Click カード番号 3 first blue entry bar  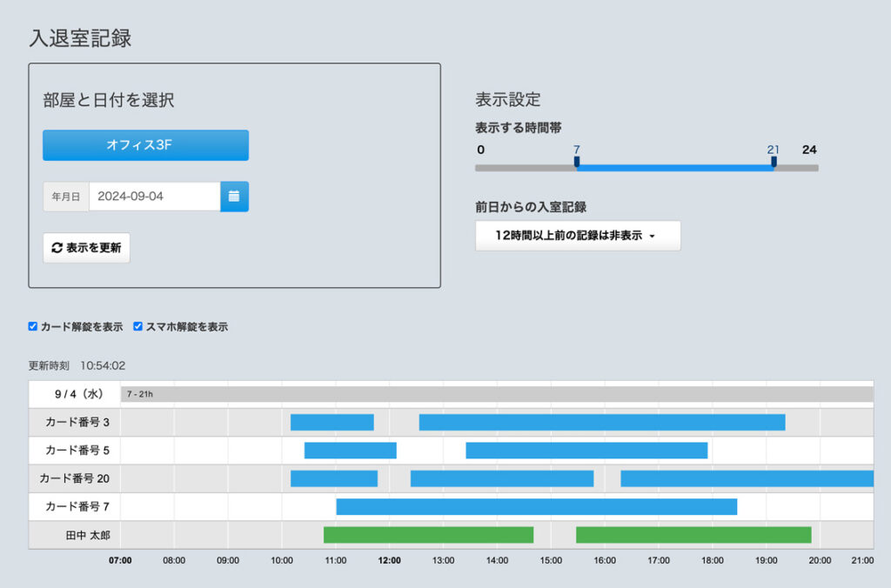[332, 423]
